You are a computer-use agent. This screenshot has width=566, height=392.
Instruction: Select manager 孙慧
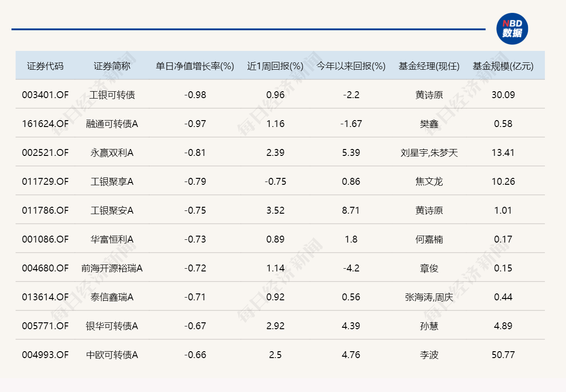pos(429,326)
